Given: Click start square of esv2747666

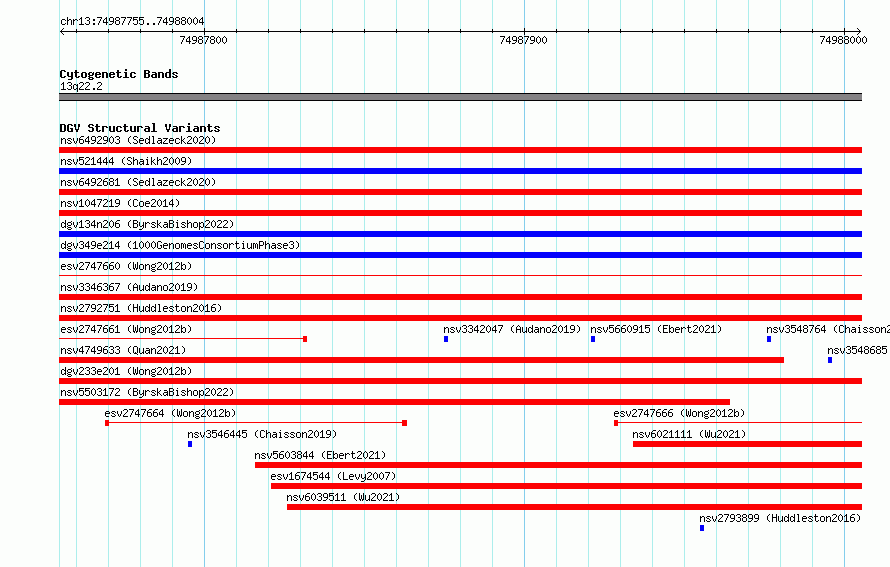Looking at the screenshot, I should click(616, 423).
